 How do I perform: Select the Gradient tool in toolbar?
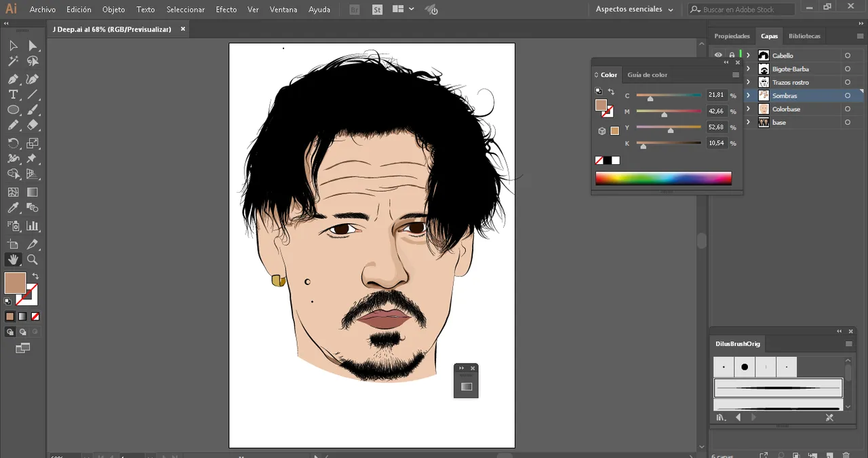(32, 193)
